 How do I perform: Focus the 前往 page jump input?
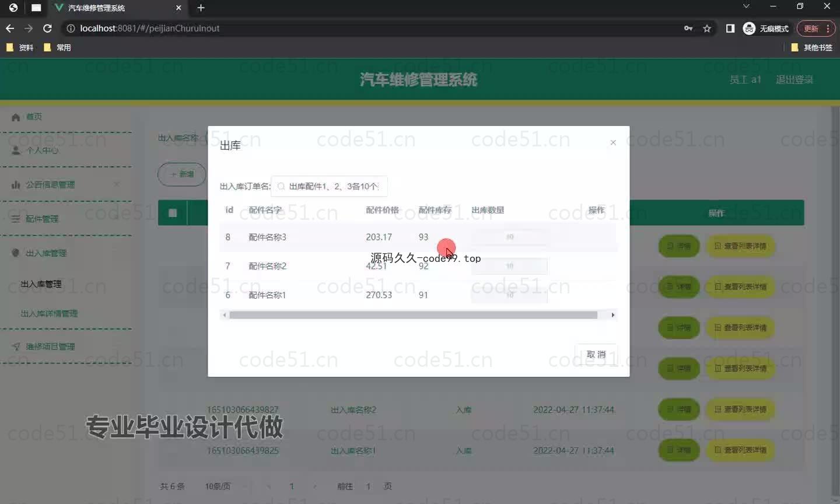[368, 487]
